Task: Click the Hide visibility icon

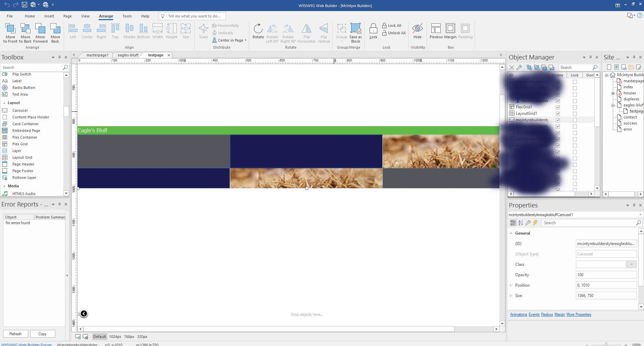Action: tap(417, 29)
